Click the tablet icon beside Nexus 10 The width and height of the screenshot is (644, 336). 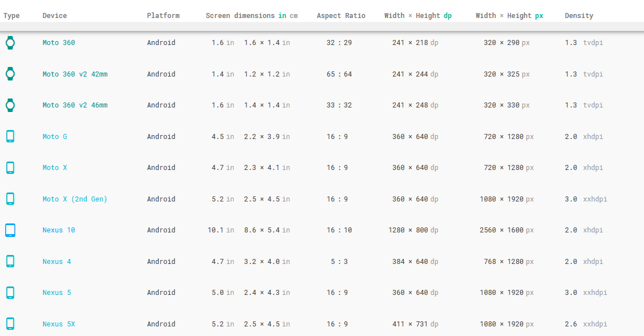(x=10, y=230)
